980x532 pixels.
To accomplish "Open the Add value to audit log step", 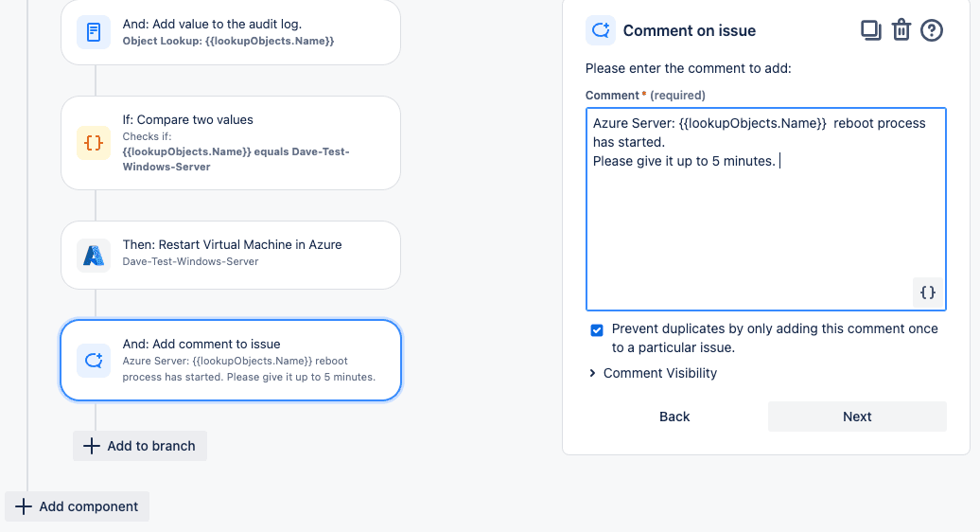I will [231, 32].
